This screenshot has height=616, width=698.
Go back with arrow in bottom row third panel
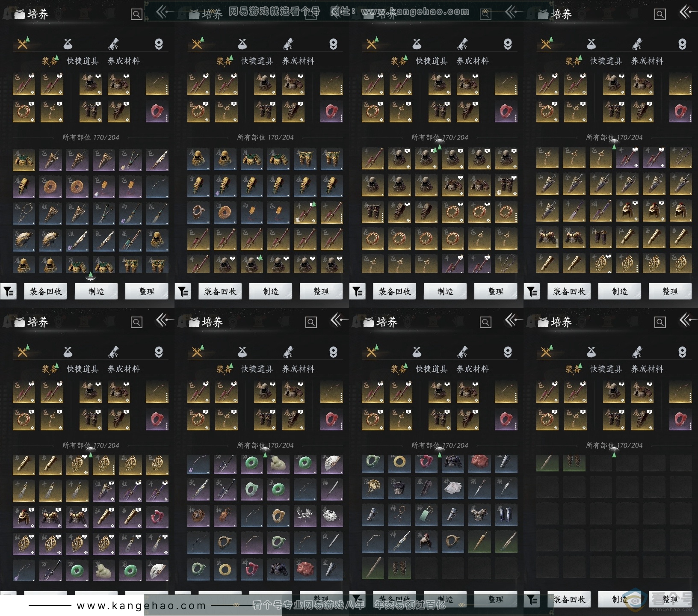point(514,320)
